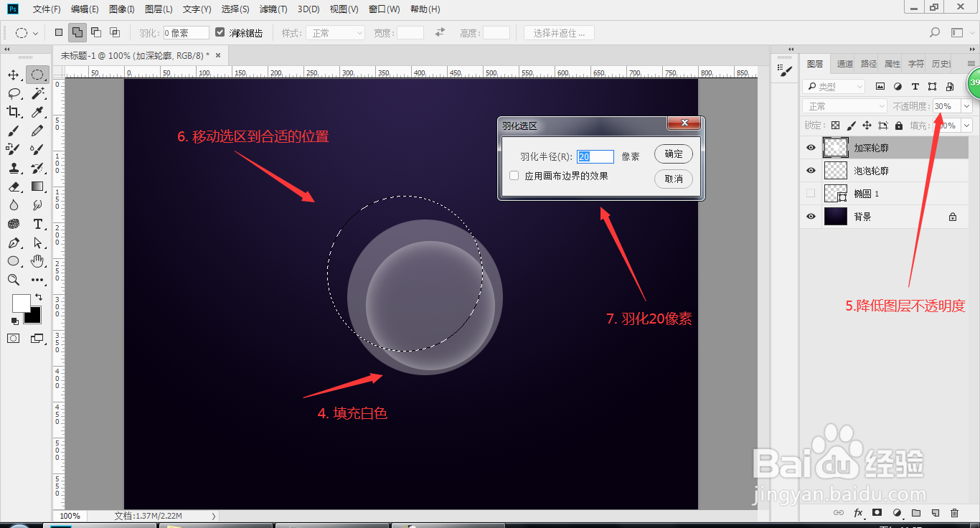Create a new layer group

click(915, 513)
